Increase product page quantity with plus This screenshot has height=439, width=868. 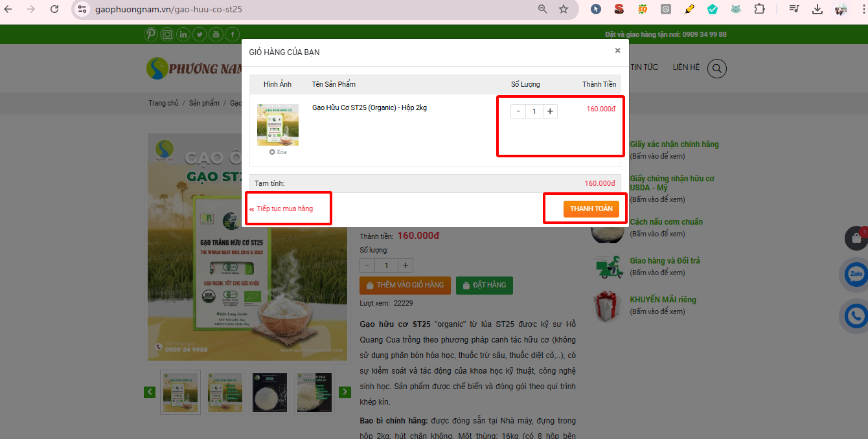pos(405,265)
